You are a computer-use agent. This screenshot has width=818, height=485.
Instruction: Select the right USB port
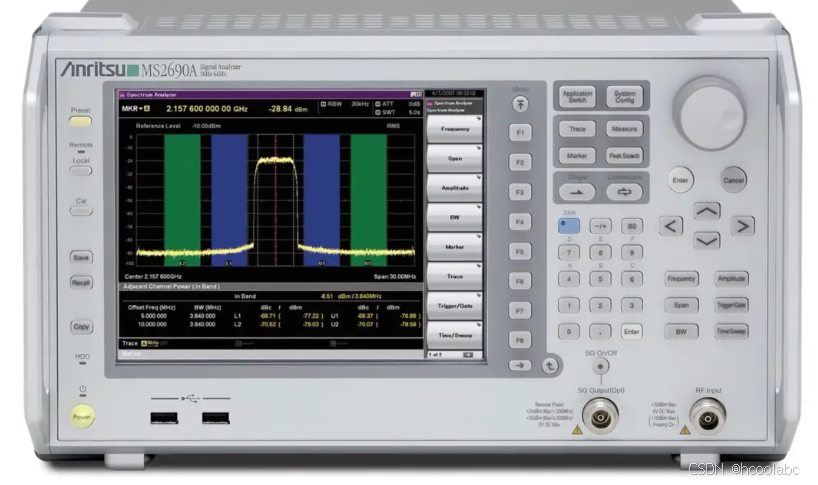tap(215, 418)
